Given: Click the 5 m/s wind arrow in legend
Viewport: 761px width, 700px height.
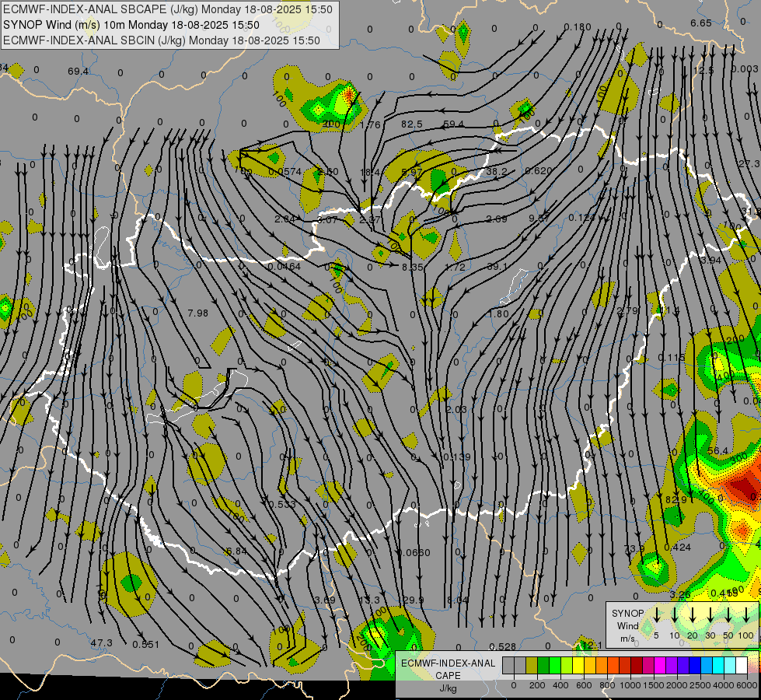Looking at the screenshot, I should [x=657, y=614].
